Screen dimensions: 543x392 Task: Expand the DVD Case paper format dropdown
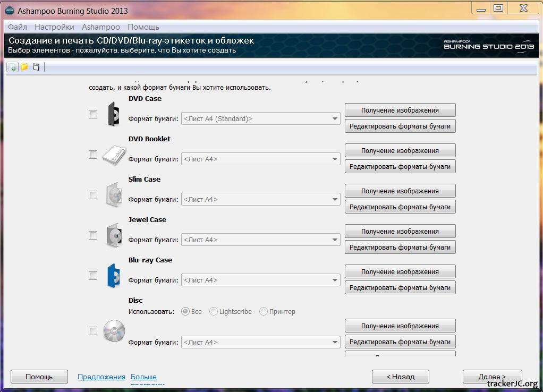coord(260,119)
